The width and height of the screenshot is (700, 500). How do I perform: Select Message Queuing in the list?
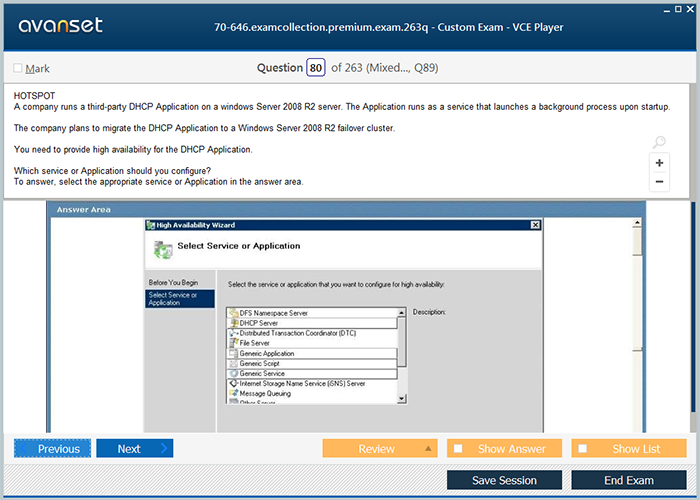pos(312,393)
